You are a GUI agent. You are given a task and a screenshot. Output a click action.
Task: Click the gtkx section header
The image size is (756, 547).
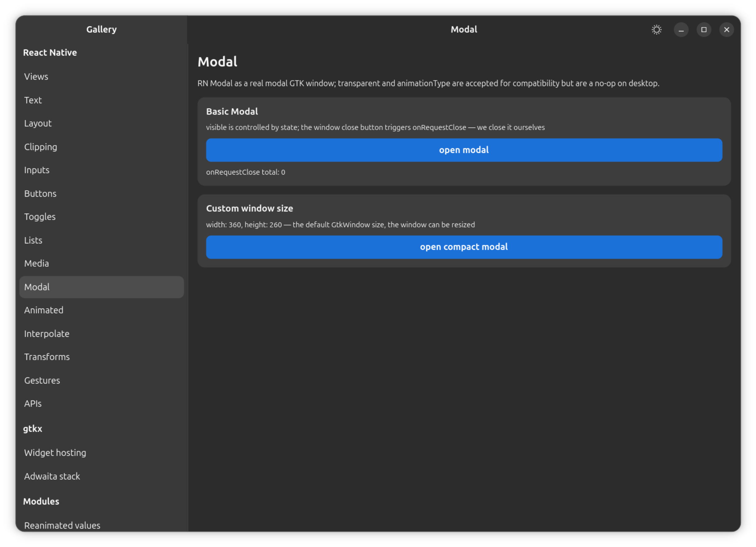point(33,429)
